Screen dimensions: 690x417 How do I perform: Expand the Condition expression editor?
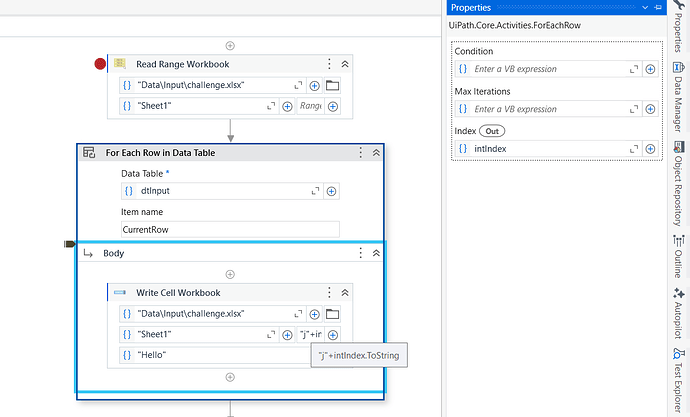click(x=634, y=69)
